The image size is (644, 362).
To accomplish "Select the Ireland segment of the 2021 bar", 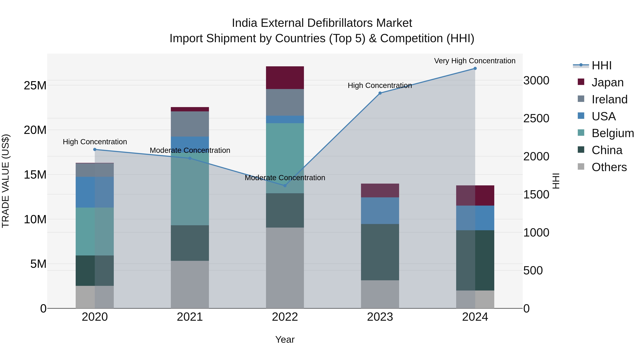I will 190,124.
